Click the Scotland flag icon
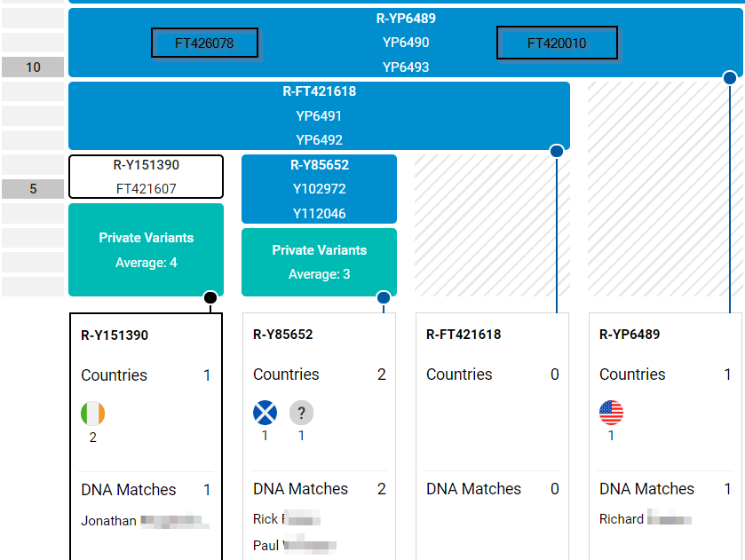The image size is (745, 560). [265, 413]
